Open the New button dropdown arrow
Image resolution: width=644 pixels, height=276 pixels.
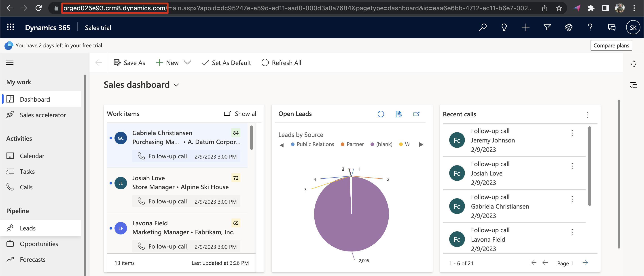[188, 63]
